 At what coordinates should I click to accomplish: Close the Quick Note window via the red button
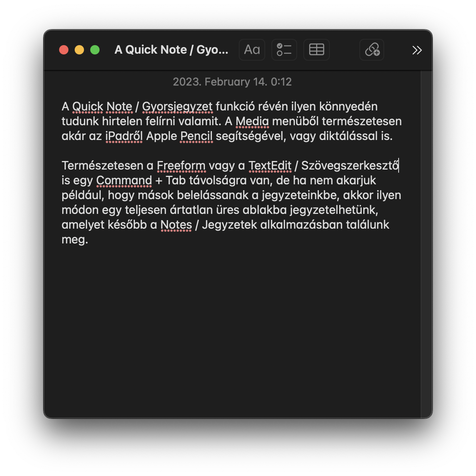click(x=64, y=50)
